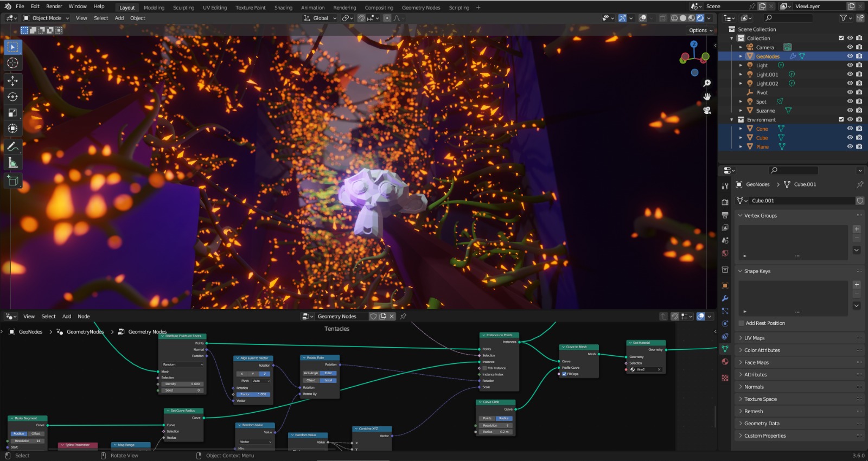Viewport: 868px width, 461px height.
Task: Uncheck Fill Caps on Curve to Mesh node
Action: [564, 374]
